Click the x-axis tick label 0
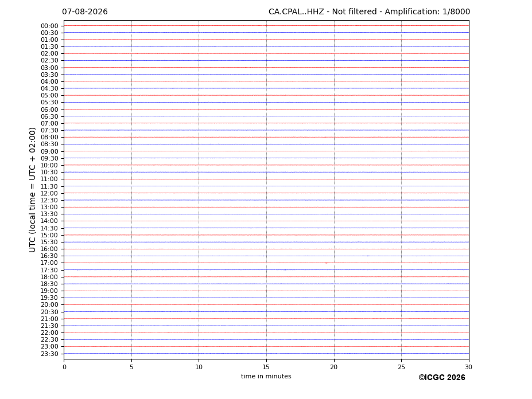The height and width of the screenshot is (399, 532). tap(64, 367)
